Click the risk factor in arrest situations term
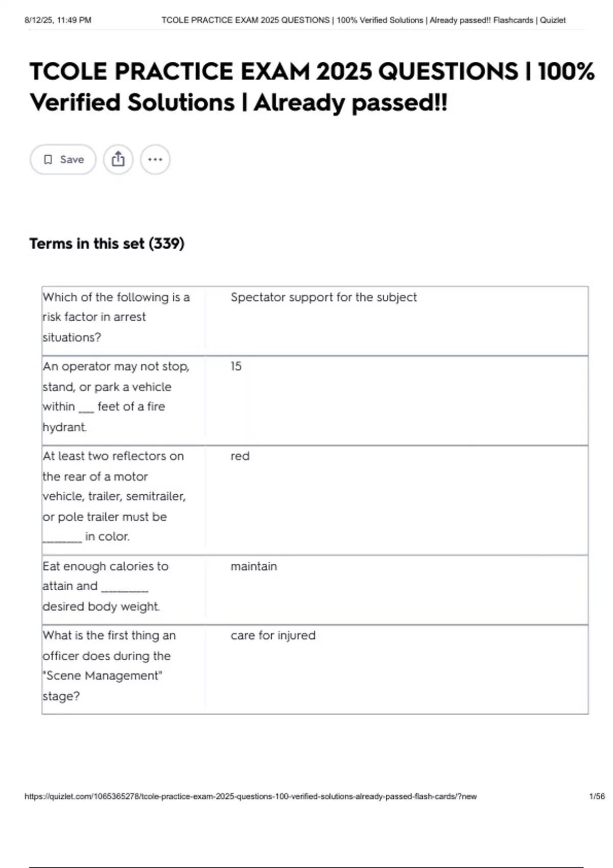Viewport: 613px width, 868px height. tap(116, 317)
